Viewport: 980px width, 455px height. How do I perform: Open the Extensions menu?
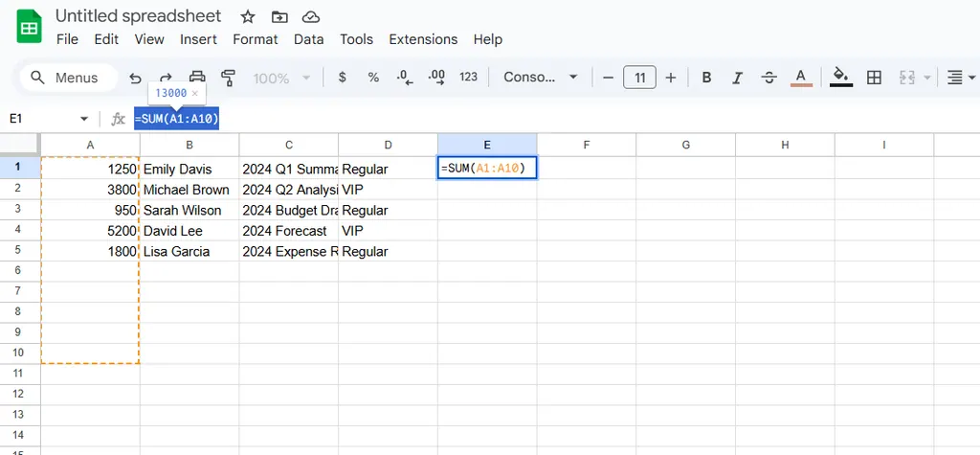[x=423, y=39]
